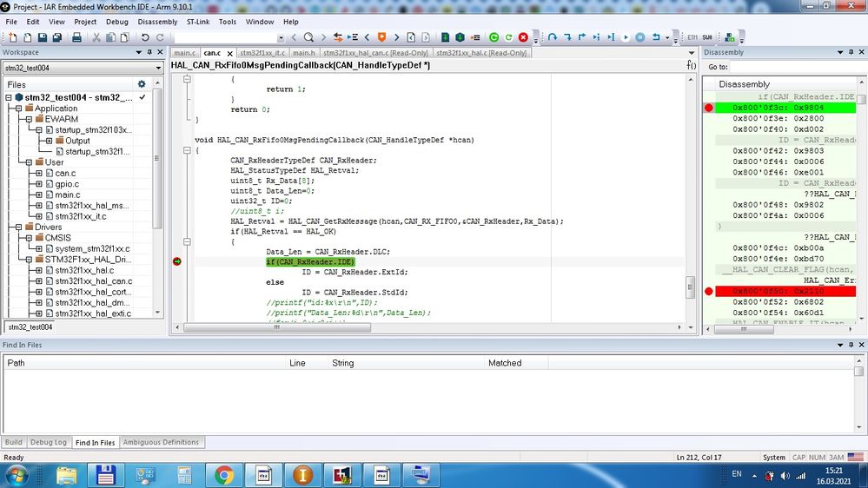Click the Cut scissors icon

tap(96, 37)
